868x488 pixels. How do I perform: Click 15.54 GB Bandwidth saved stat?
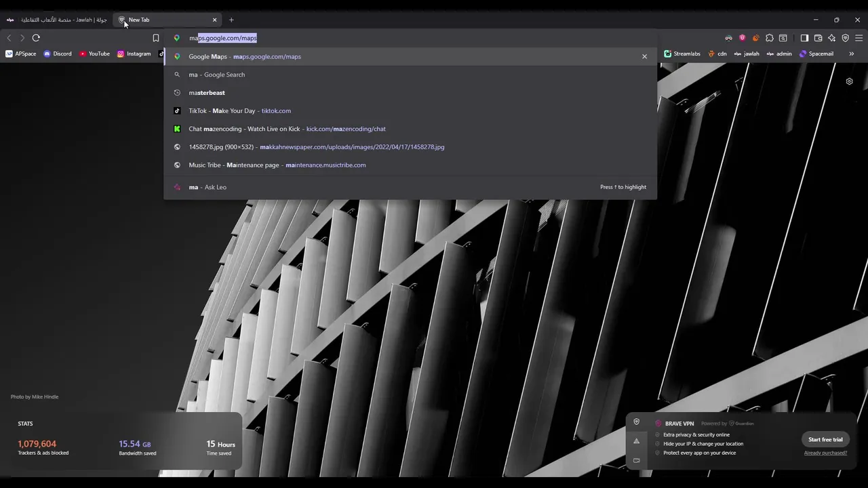[138, 447]
